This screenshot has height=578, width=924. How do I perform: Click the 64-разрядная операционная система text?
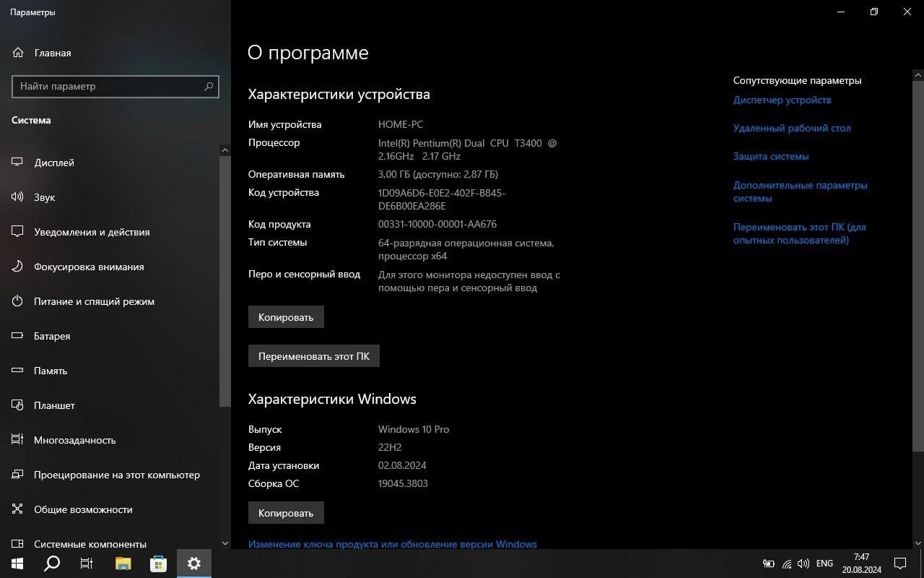466,249
